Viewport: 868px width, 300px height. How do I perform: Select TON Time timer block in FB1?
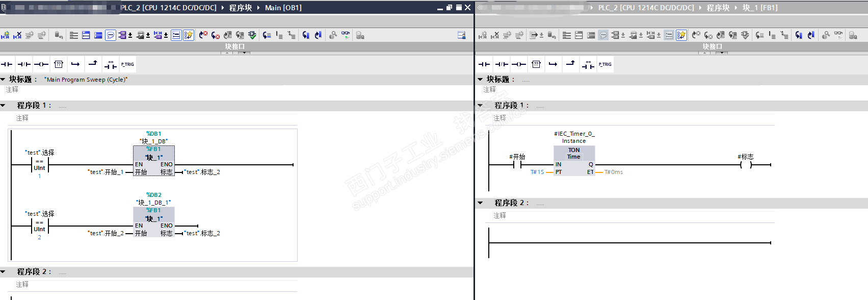(574, 161)
